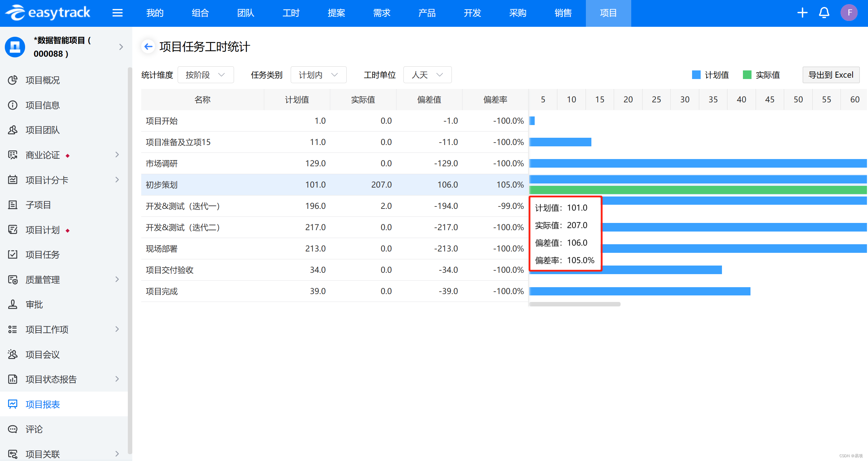Open the 组合 top menu

[x=200, y=13]
